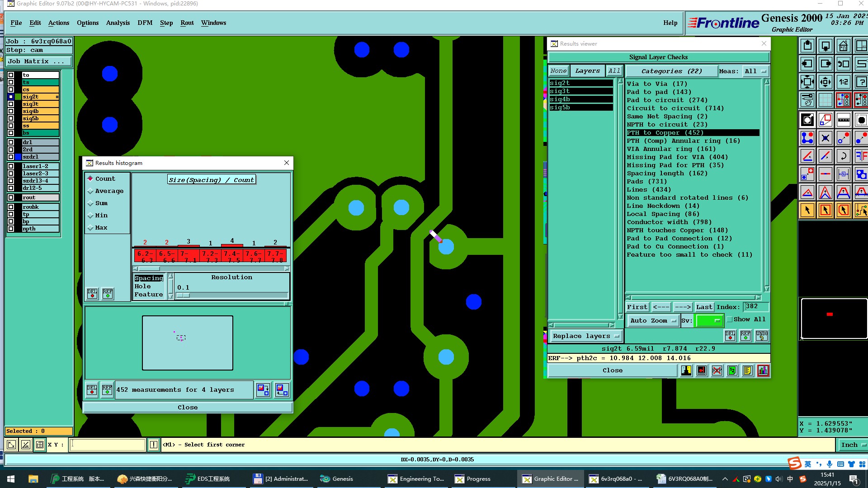Select Pad to pad category entry
Image resolution: width=868 pixels, height=488 pixels.
(659, 92)
